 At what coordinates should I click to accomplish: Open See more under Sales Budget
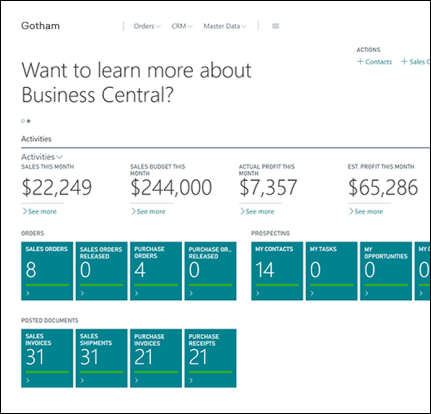pyautogui.click(x=148, y=211)
